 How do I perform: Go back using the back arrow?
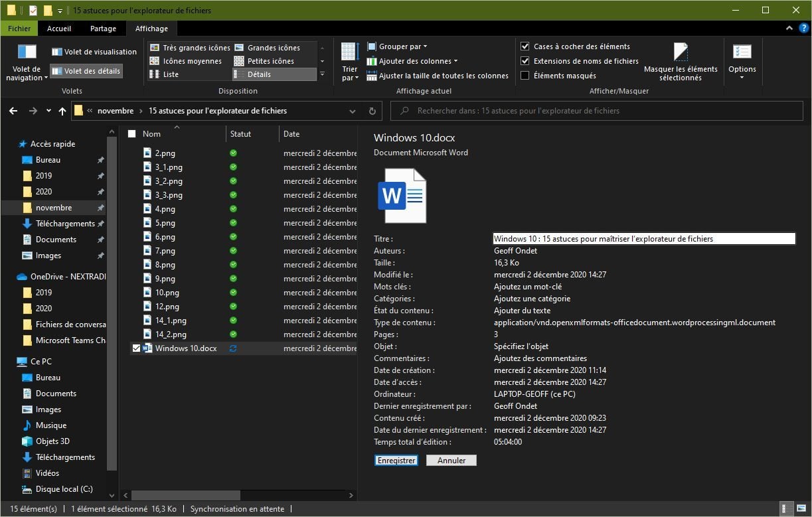13,111
